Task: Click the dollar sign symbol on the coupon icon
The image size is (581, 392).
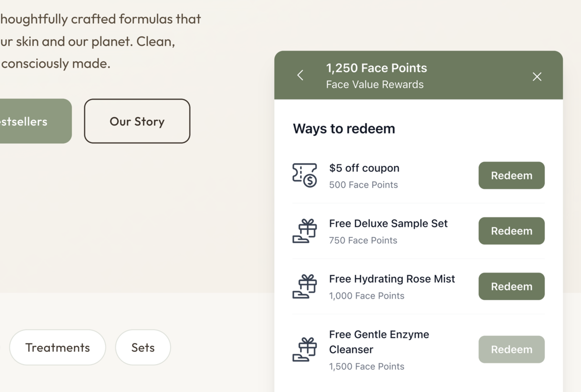Action: pos(310,180)
